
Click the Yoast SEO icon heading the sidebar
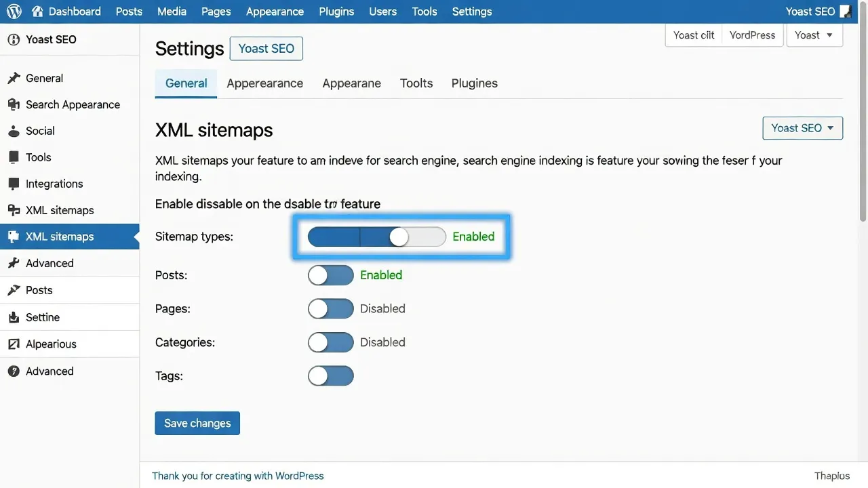[x=14, y=39]
